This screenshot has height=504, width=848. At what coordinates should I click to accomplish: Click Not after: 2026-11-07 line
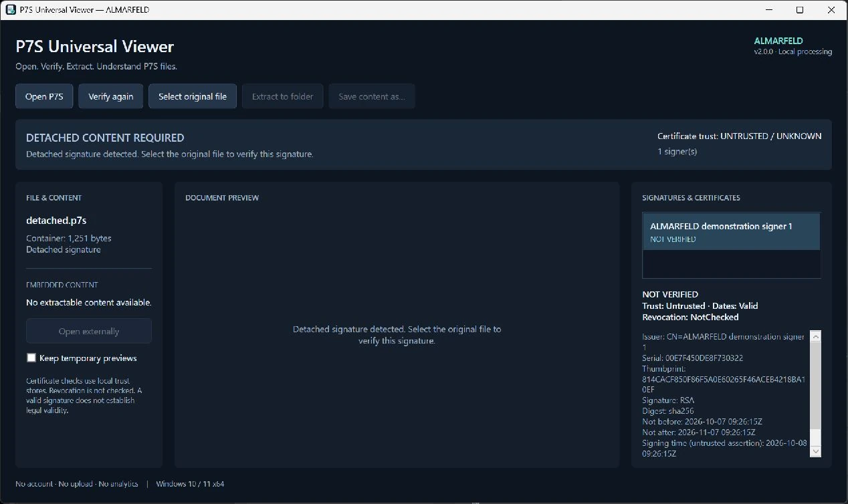point(700,432)
